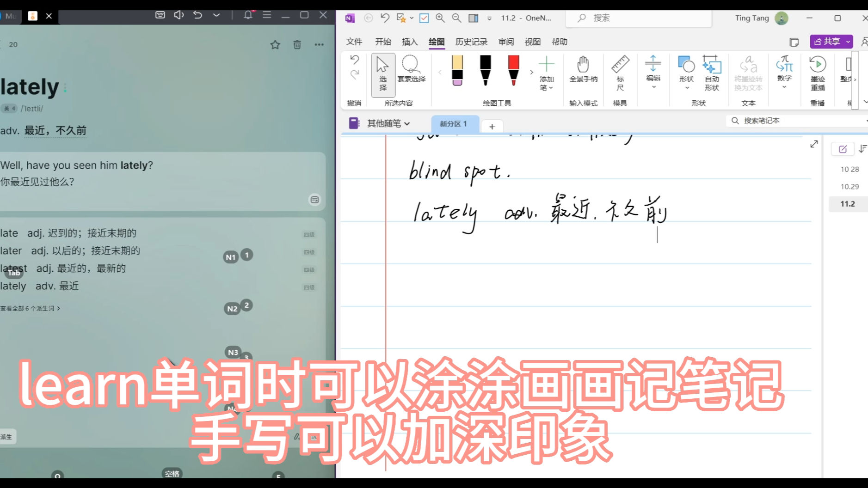Expand the Math dropdown arrow
868x488 pixels.
[x=784, y=87]
